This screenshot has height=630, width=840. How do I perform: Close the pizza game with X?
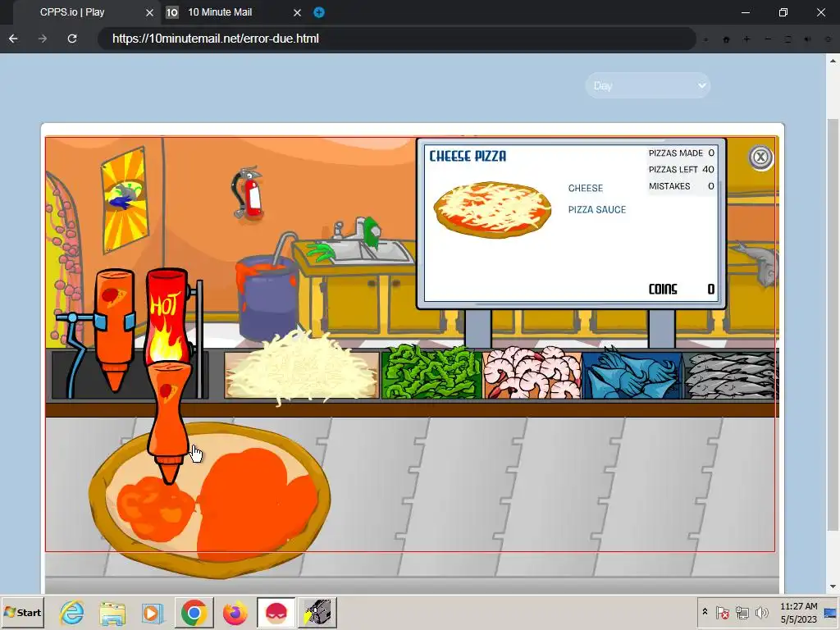pos(760,157)
